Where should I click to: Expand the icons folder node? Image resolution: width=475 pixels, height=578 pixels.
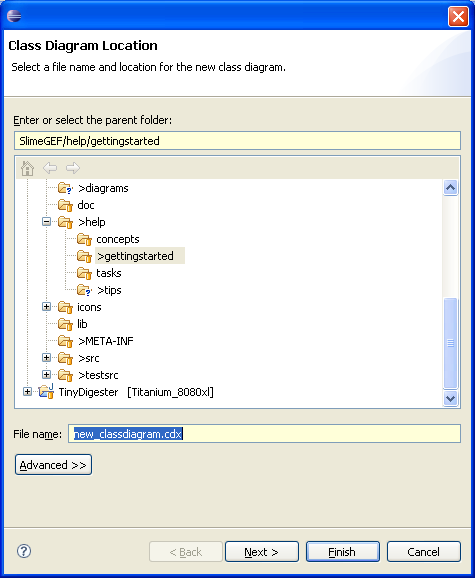coord(46,307)
